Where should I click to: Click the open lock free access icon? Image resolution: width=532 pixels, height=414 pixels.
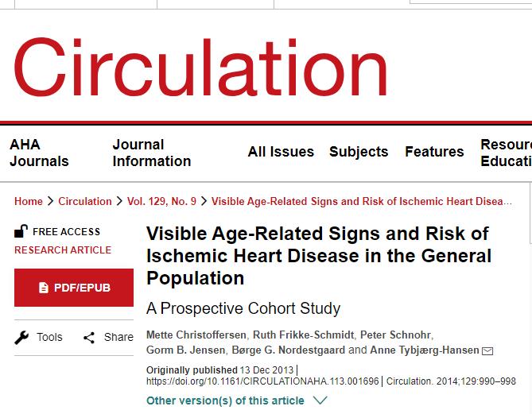[x=21, y=231]
